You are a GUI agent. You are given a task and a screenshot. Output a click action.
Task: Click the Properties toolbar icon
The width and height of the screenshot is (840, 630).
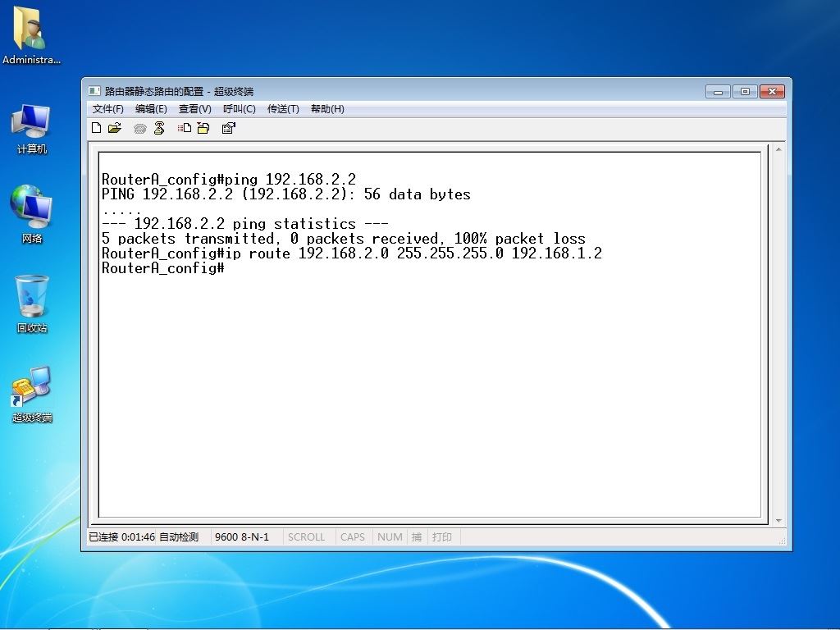229,128
